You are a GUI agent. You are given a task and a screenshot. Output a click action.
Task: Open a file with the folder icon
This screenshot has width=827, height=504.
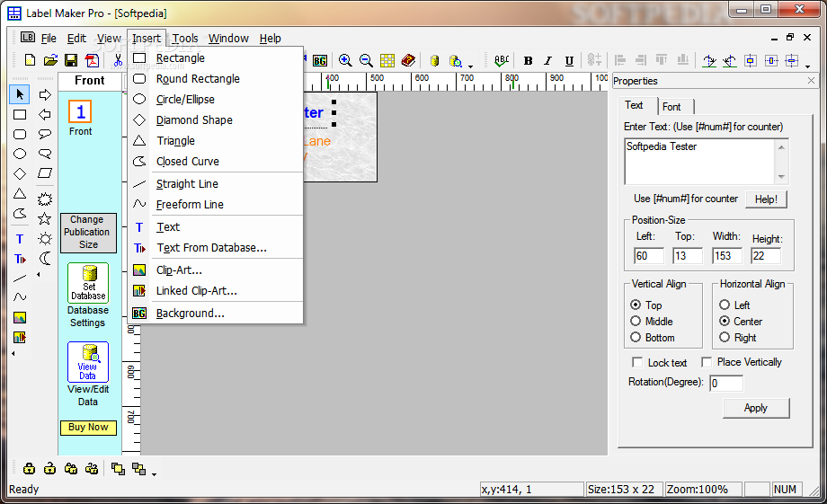pyautogui.click(x=50, y=60)
